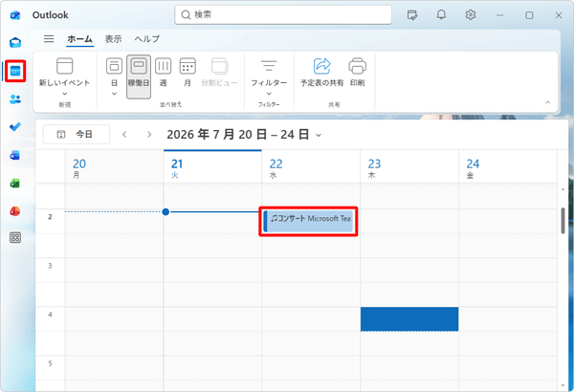Switch to 月 month view
574x392 pixels.
(x=188, y=73)
